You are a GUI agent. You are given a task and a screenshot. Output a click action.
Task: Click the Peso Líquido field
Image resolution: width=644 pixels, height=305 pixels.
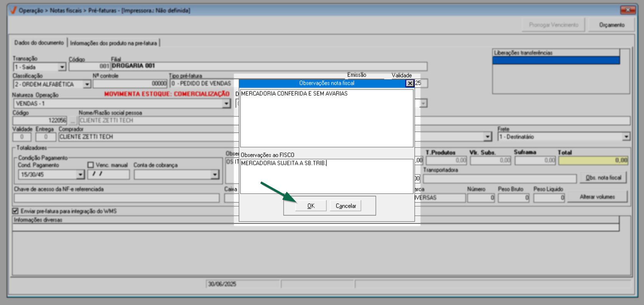point(549,198)
